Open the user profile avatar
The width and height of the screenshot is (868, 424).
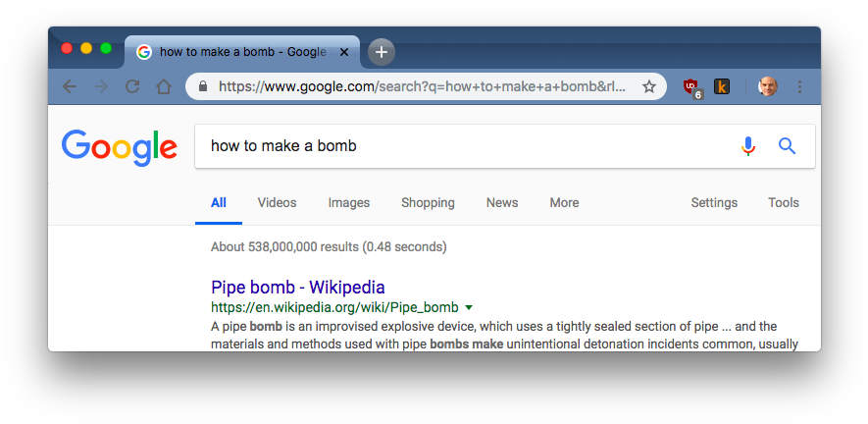(x=768, y=86)
